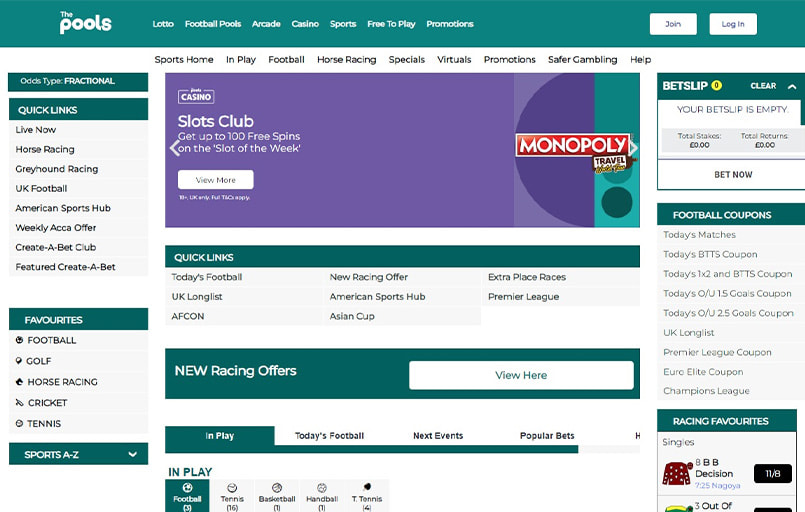Click The Pools logo
Screen dimensions: 805x512
pyautogui.click(x=85, y=23)
